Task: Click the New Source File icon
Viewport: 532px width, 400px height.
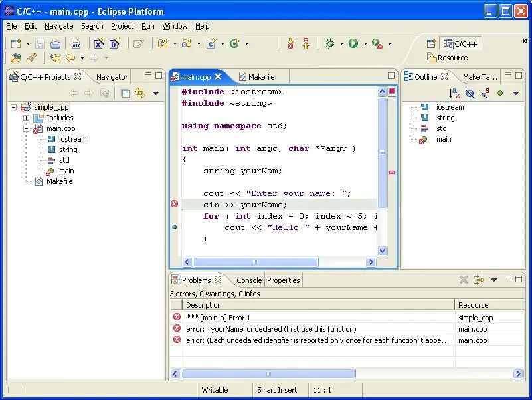Action: [211, 43]
